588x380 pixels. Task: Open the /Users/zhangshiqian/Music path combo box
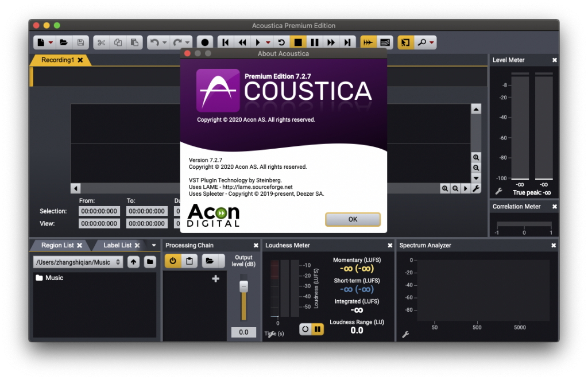pyautogui.click(x=78, y=262)
